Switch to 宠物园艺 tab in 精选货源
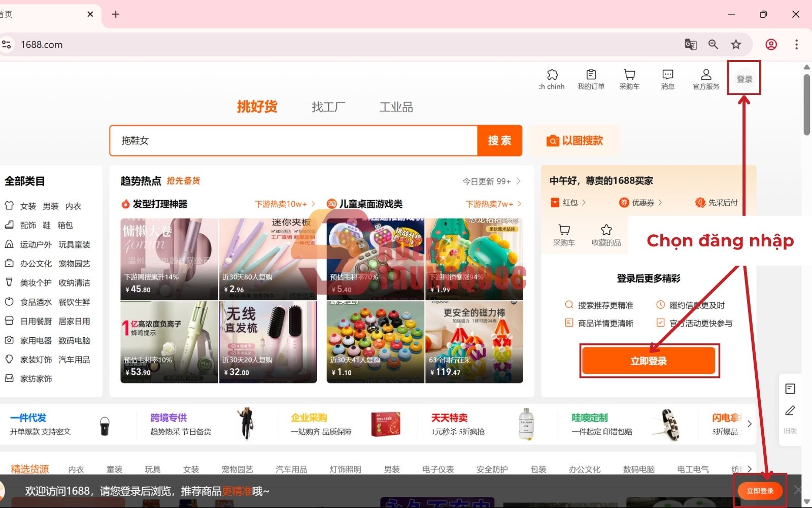Viewport: 812px width, 508px height. (x=237, y=469)
